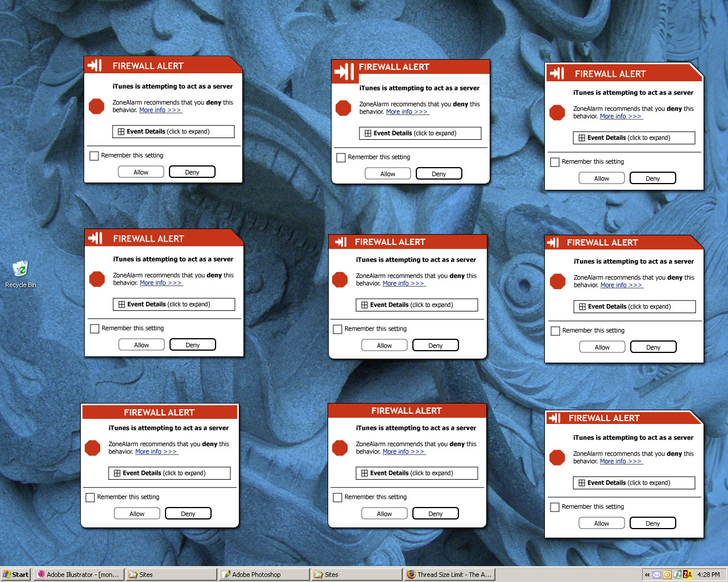This screenshot has width=728, height=582.
Task: Click Deny in the bottom-left alert
Action: point(188,513)
